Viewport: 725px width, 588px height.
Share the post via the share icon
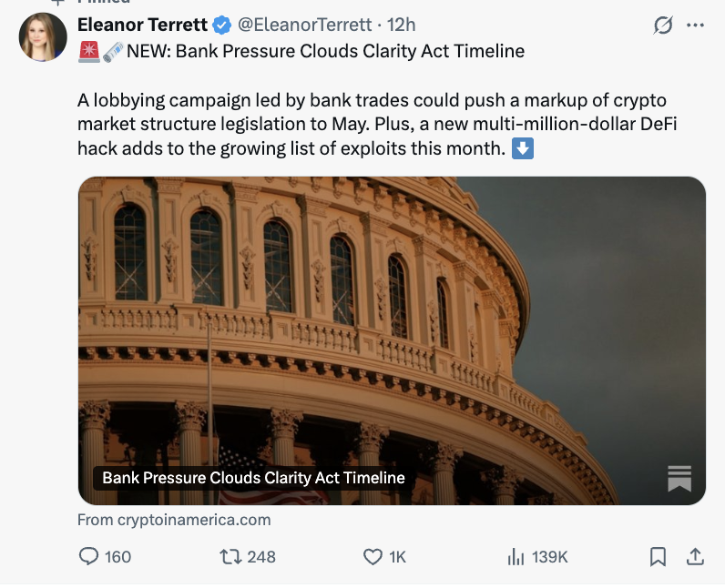[694, 556]
